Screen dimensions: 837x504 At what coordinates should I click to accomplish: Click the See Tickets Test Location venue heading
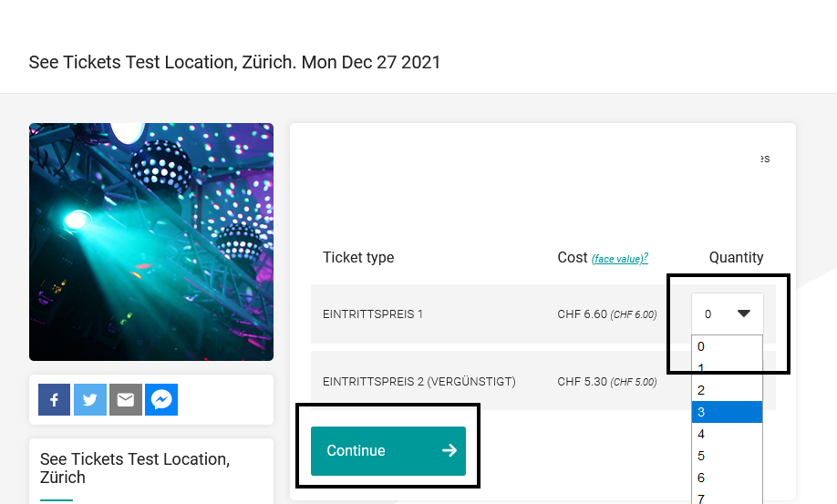135,468
